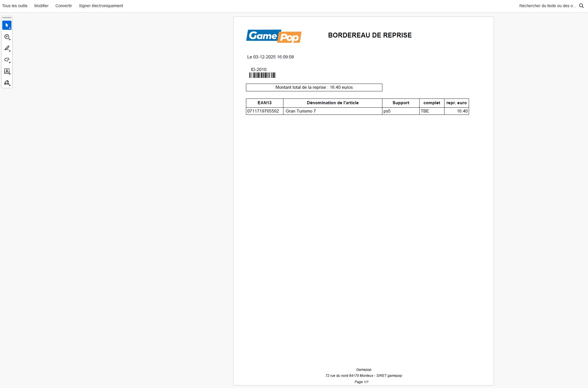Viewport: 588px width, 388px height.
Task: Select the Add text box tool
Action: [7, 72]
